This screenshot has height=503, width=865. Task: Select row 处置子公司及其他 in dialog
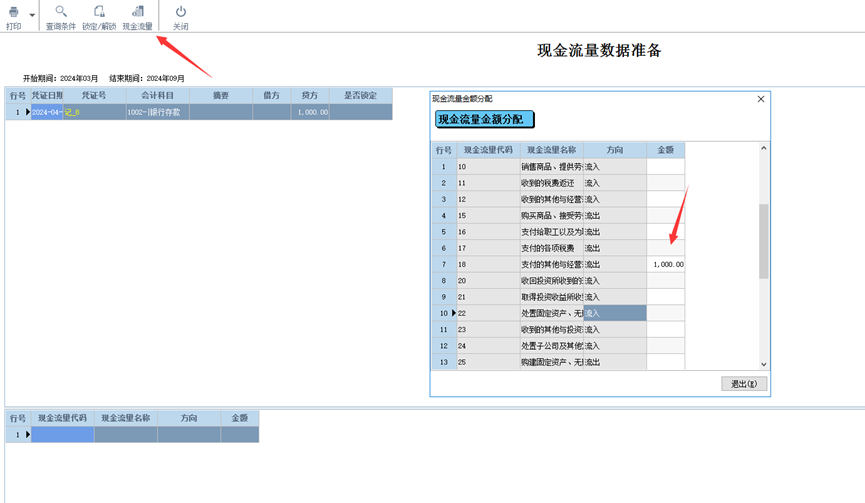pyautogui.click(x=558, y=346)
